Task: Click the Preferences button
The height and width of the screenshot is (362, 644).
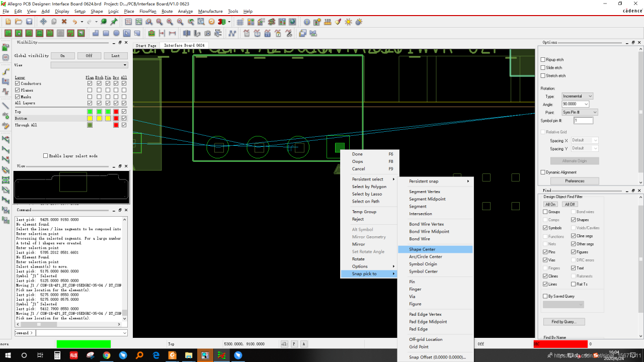Action: 575,181
